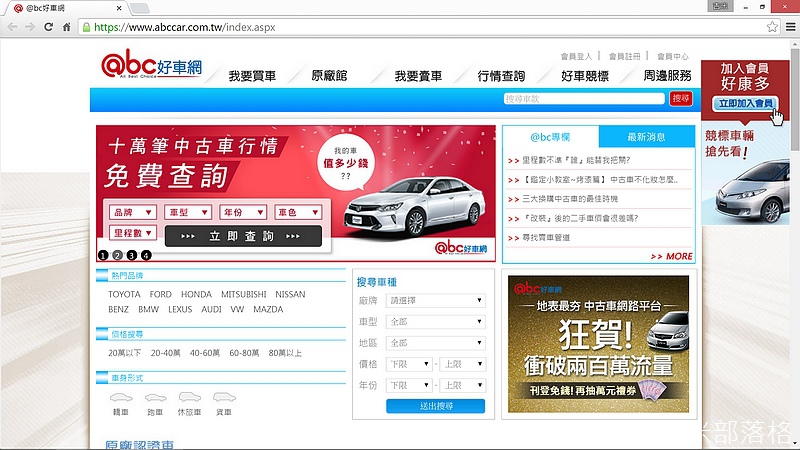Show banner slide 3
This screenshot has height=450, width=800.
click(132, 255)
